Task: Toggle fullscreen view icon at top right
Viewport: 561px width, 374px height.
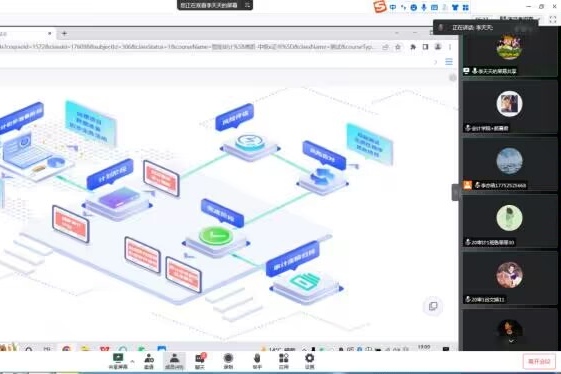Action: click(x=553, y=20)
